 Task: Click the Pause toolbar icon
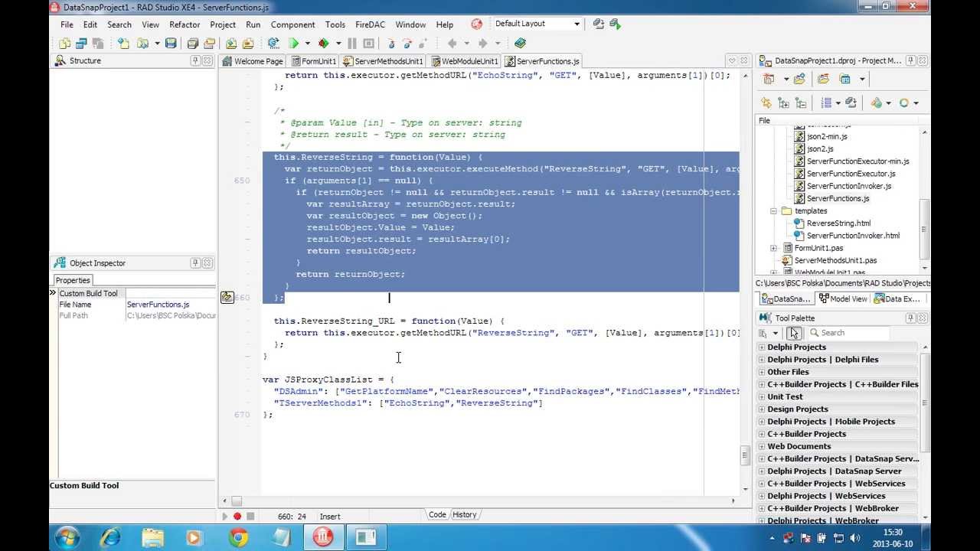pyautogui.click(x=352, y=44)
